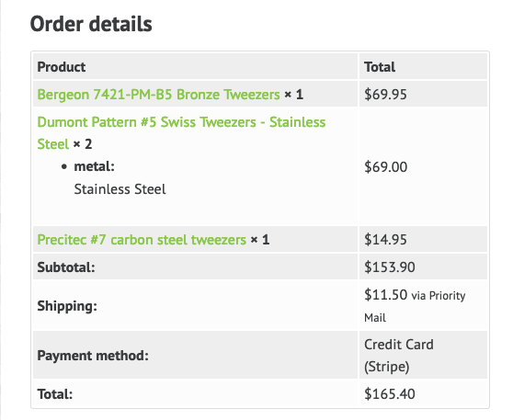
Task: Click the Order details heading
Action: (91, 24)
